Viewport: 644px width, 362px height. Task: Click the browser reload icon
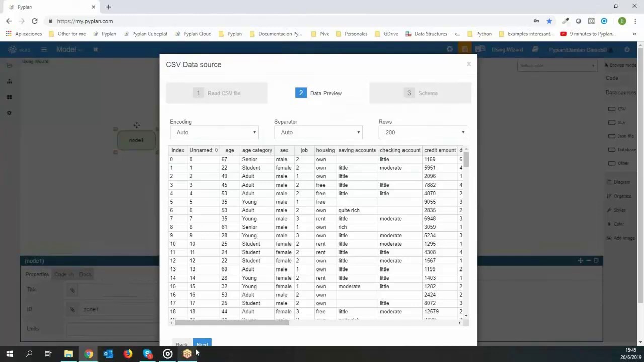click(34, 21)
